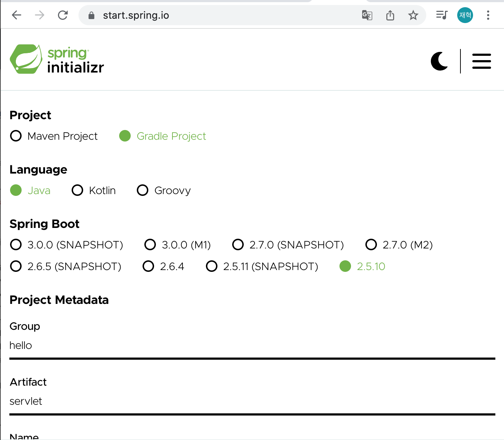This screenshot has height=440, width=504.
Task: Switch to dark theme with moon icon
Action: (440, 61)
